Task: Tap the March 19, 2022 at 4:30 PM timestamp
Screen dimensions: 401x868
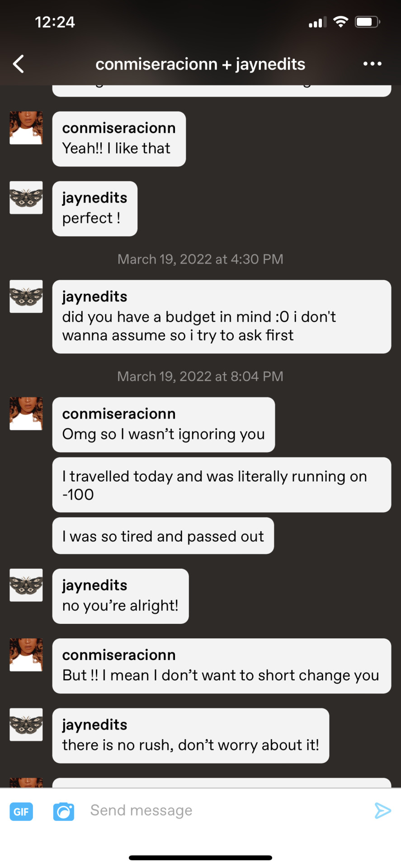Action: [200, 259]
